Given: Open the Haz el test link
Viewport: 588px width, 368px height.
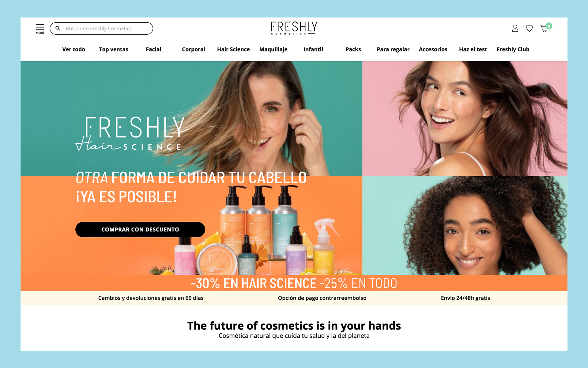Looking at the screenshot, I should tap(473, 49).
